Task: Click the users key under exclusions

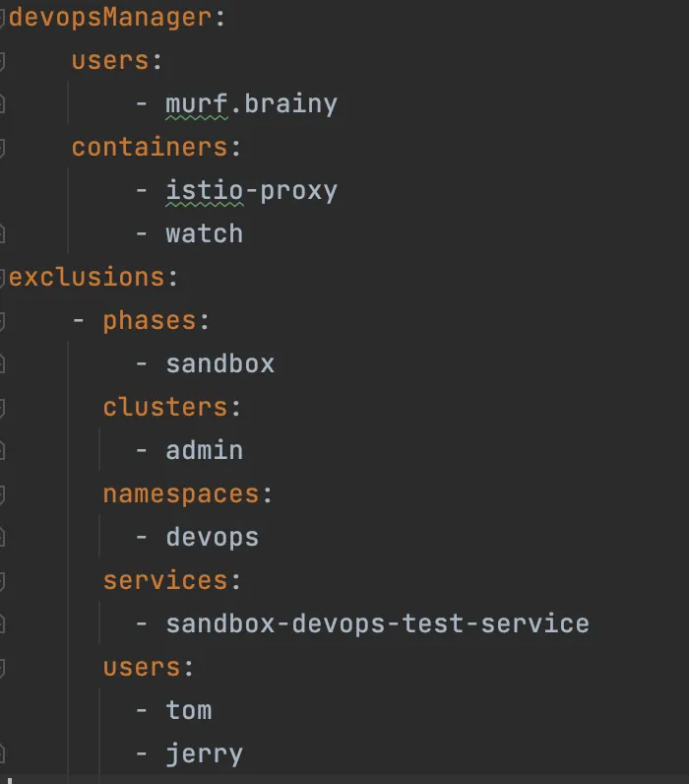Action: click(142, 668)
